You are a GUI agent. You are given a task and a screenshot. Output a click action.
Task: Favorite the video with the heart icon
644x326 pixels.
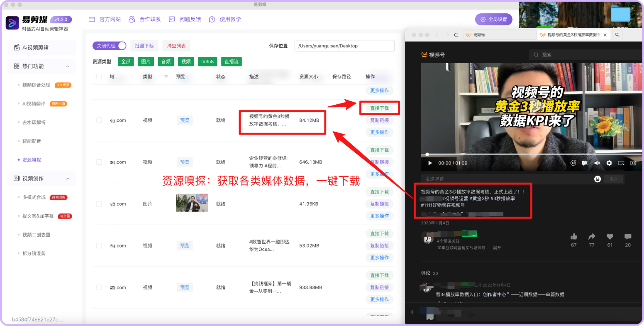(610, 237)
